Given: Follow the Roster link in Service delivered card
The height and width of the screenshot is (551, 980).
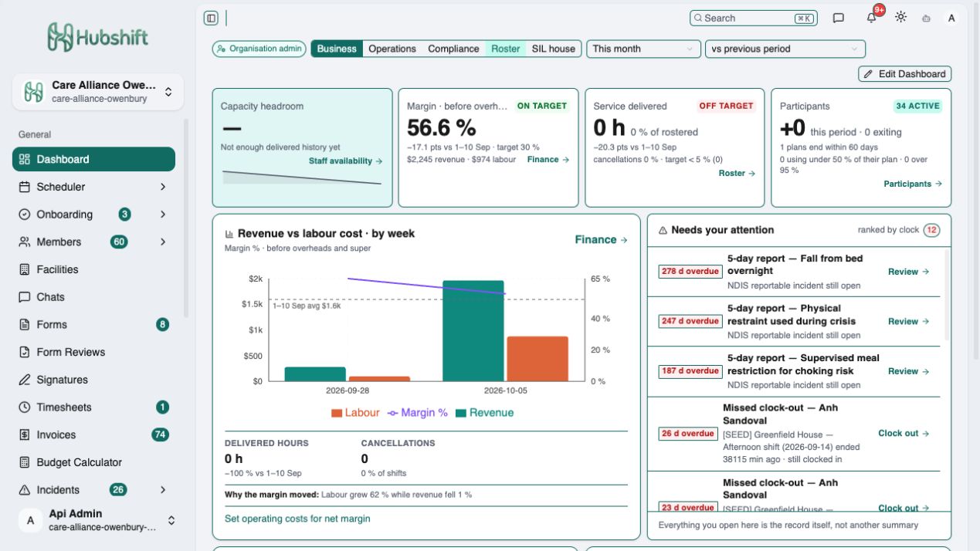Looking at the screenshot, I should coord(737,174).
